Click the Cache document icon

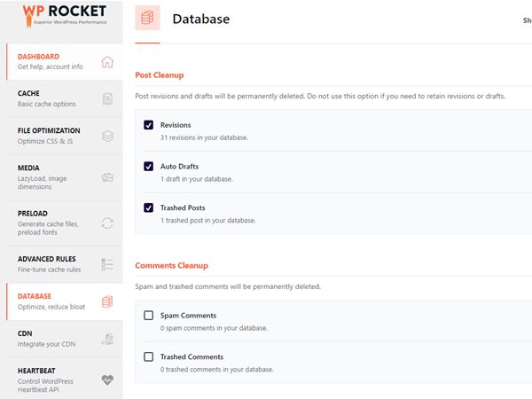tap(107, 98)
